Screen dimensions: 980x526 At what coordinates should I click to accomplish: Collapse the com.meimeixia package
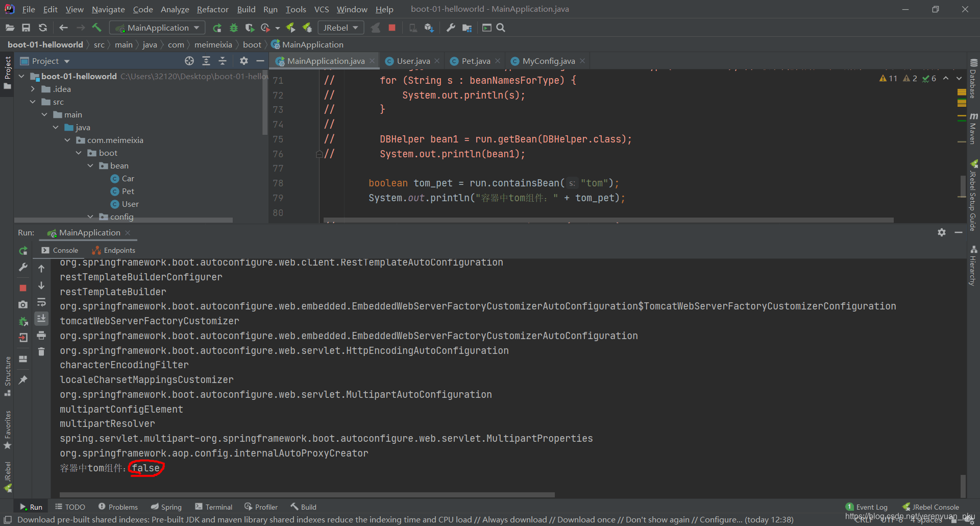(67, 140)
